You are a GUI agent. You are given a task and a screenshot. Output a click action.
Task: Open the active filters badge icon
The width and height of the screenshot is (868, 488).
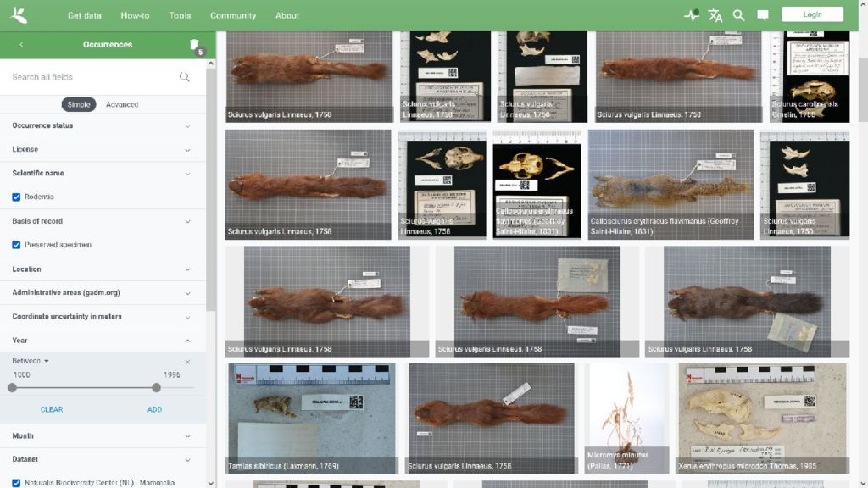click(196, 47)
